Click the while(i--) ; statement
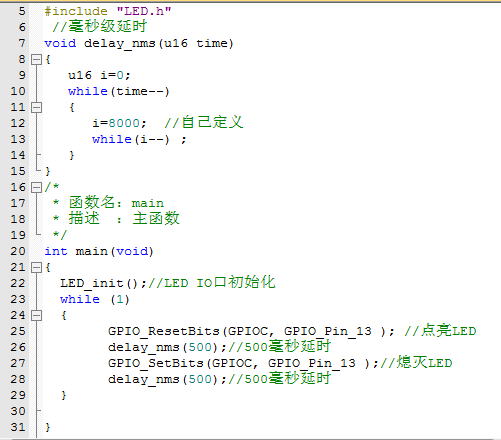The height and width of the screenshot is (440, 501). point(139,139)
